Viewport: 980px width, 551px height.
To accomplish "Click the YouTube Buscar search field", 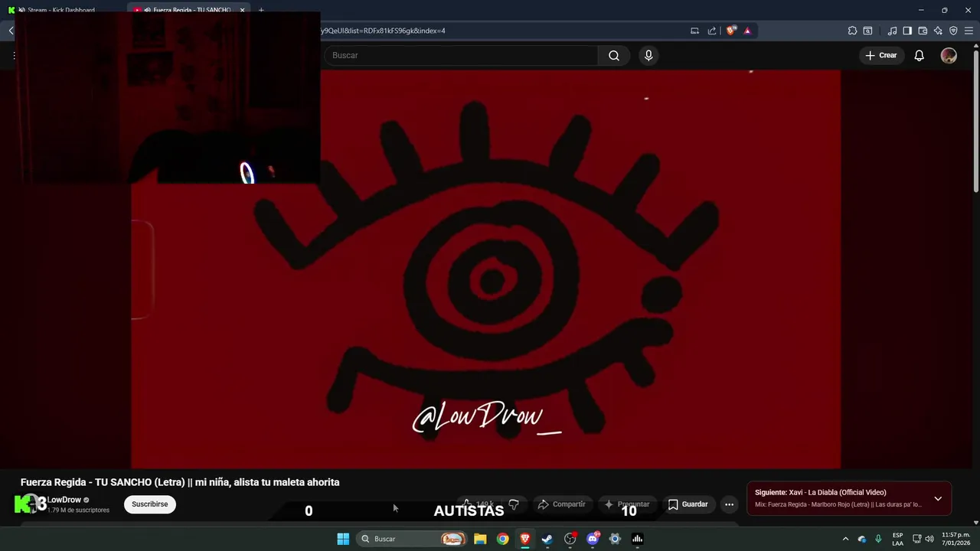I will pos(462,55).
